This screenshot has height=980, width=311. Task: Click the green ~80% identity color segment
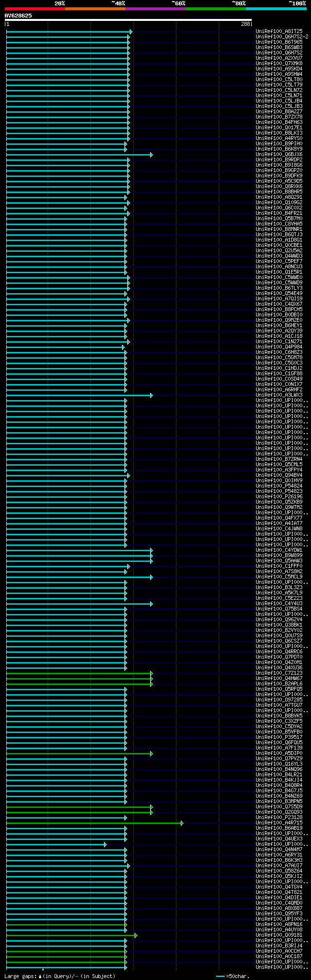point(215,9)
